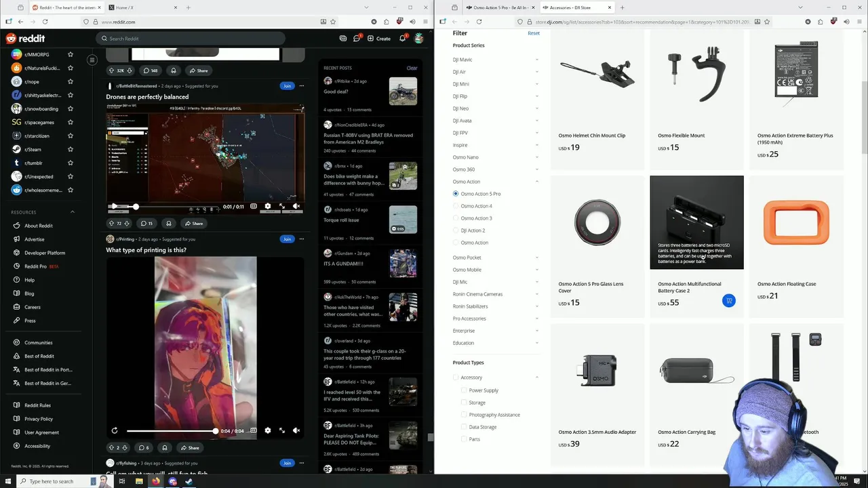Seek on the printing video progress bar
This screenshot has height=488, width=868.
pyautogui.click(x=172, y=430)
